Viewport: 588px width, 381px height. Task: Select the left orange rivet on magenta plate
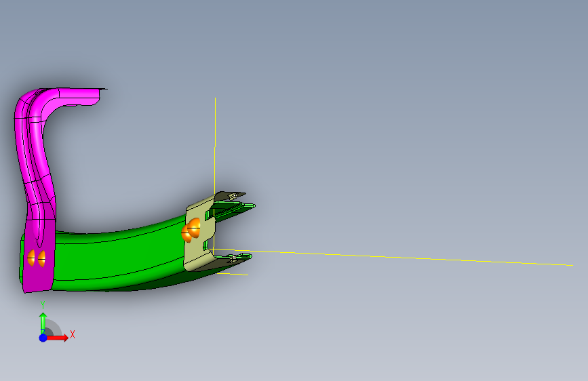(x=31, y=258)
